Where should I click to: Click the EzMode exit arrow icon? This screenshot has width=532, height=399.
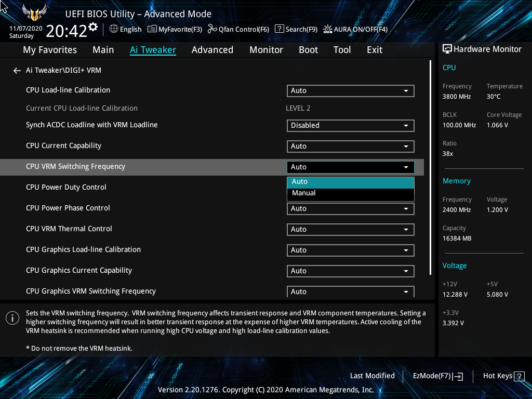coord(458,376)
